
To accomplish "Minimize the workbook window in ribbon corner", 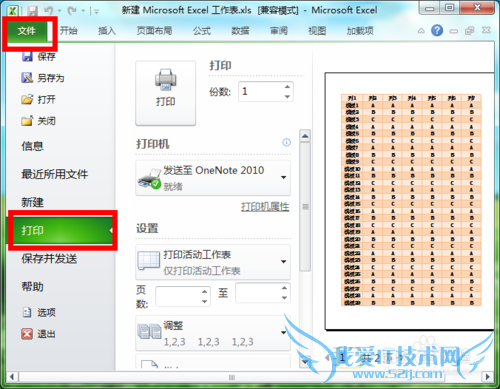I will [x=454, y=31].
